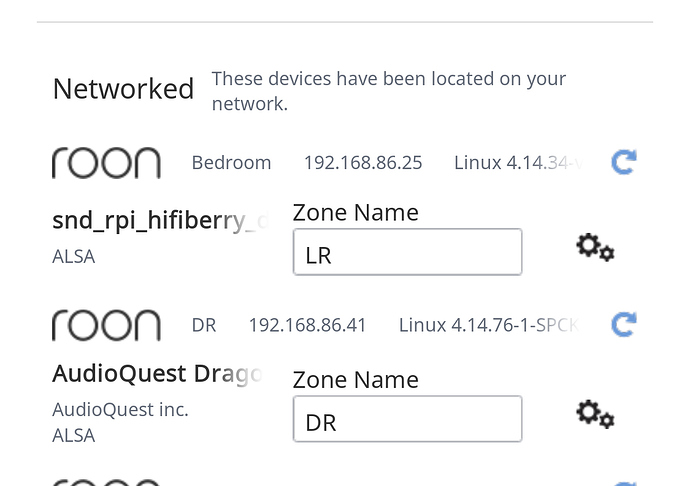Click the Roon logo for Bedroom device
Screen dimensions: 690x486
click(106, 163)
